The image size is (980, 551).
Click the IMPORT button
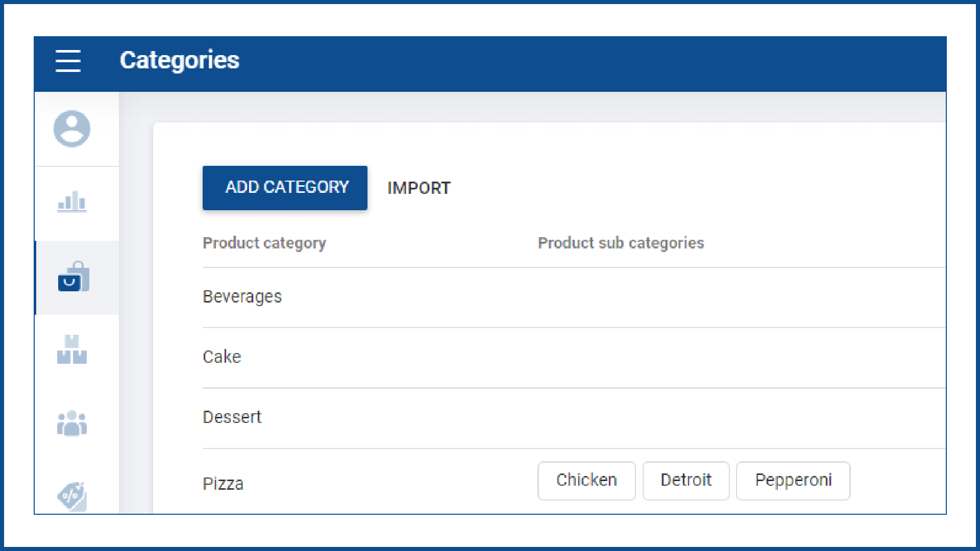[419, 188]
